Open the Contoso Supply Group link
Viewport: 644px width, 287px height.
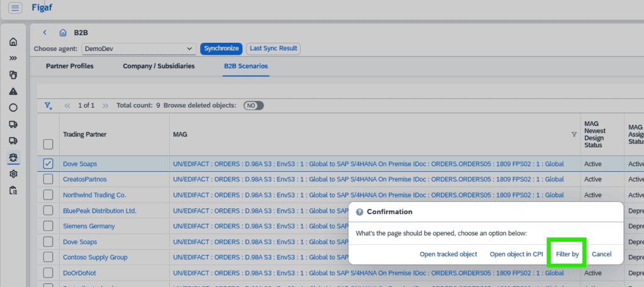[x=96, y=257]
